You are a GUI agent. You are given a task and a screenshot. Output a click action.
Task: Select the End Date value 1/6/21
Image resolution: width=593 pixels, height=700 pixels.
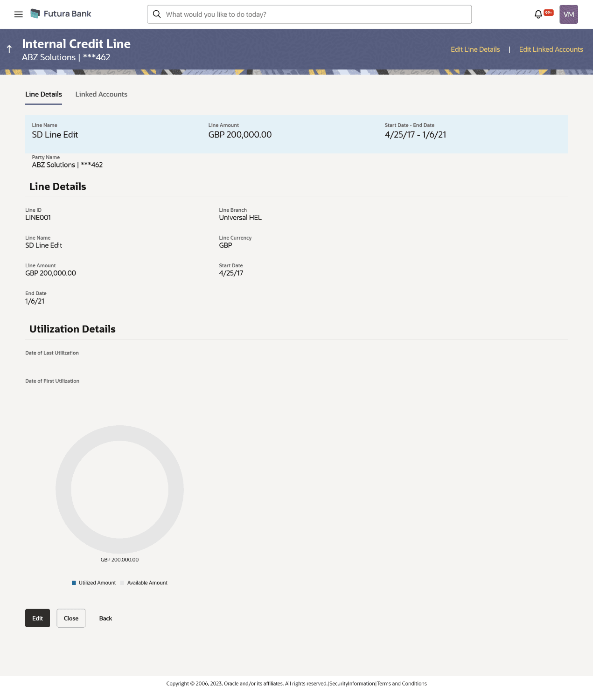coord(35,301)
